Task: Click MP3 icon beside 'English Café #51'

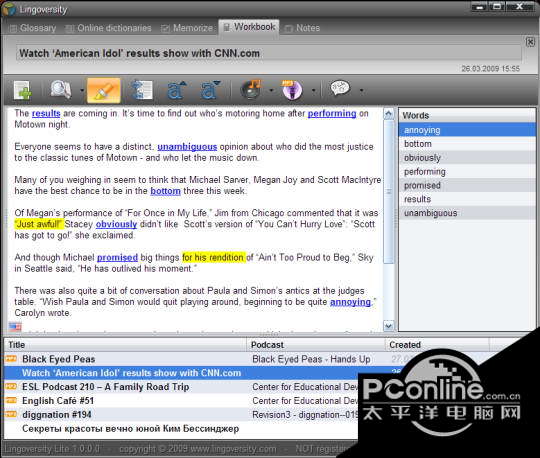Action: (x=11, y=400)
